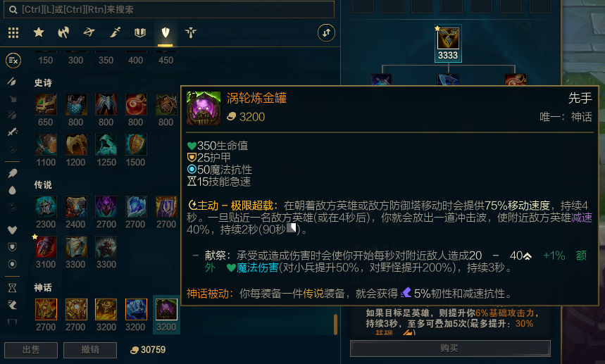Viewport: 605px width, 364px height.
Task: Toggle the item sort order button
Action: pos(326,33)
